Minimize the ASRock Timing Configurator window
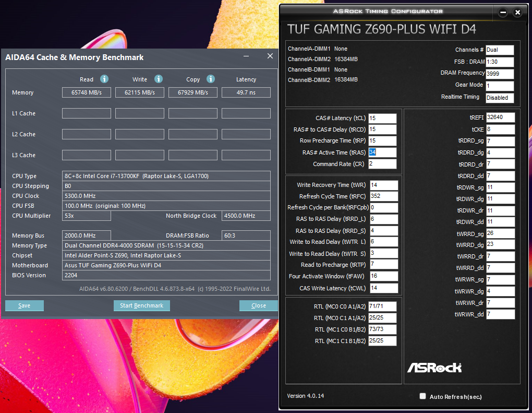The width and height of the screenshot is (532, 413). click(x=503, y=13)
